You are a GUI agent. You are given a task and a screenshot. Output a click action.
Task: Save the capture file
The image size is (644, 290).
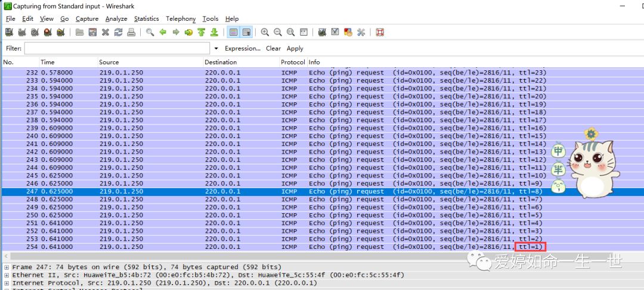click(92, 32)
